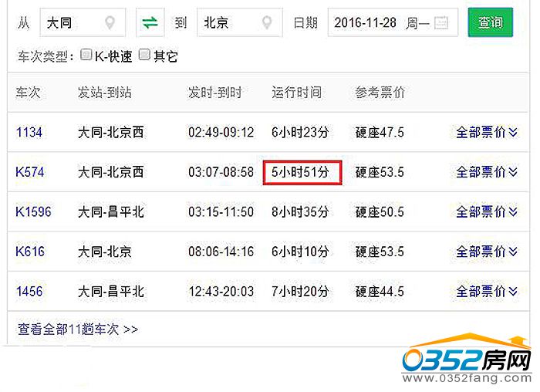540x392 pixels.
Task: Open the 查看全部11趟车次 link
Action: pos(78,329)
